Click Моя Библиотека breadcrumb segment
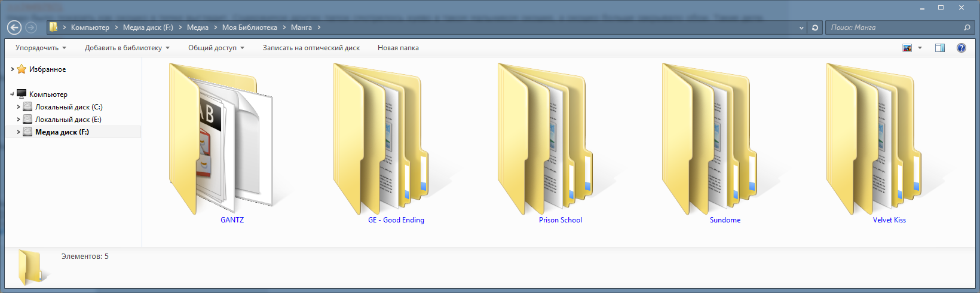 (x=250, y=28)
